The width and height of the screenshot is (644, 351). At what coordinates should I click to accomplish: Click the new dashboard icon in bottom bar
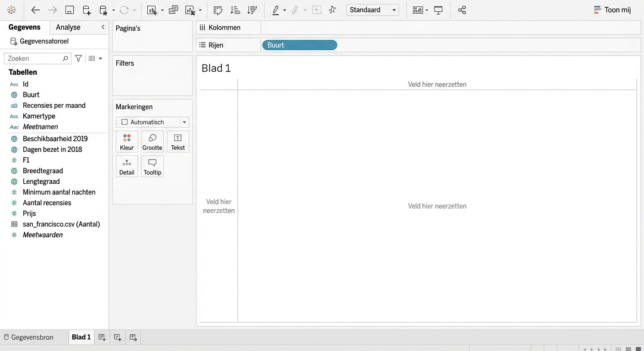point(118,337)
